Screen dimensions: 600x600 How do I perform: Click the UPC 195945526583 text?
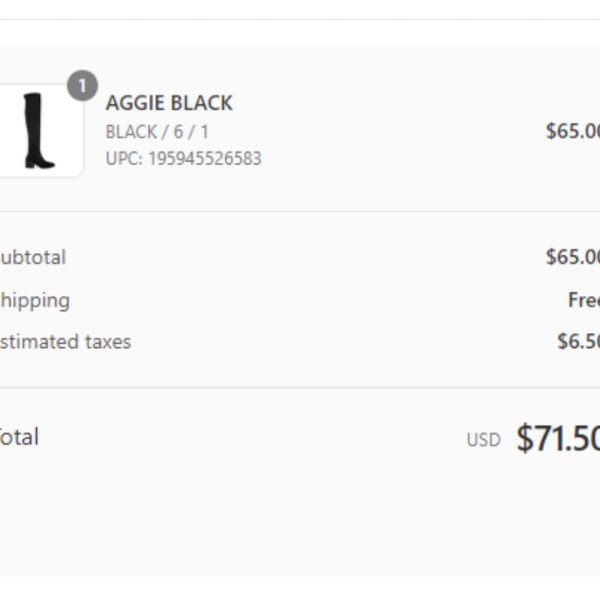click(x=184, y=158)
